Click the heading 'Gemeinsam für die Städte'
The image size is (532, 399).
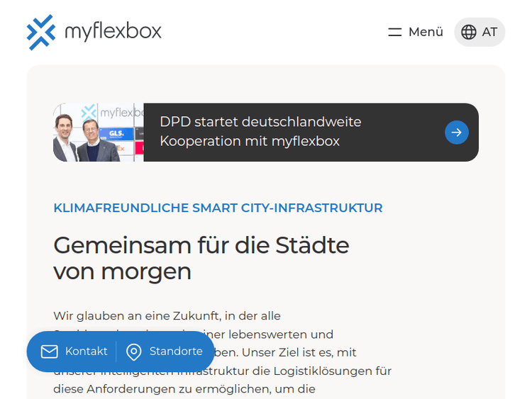201,245
